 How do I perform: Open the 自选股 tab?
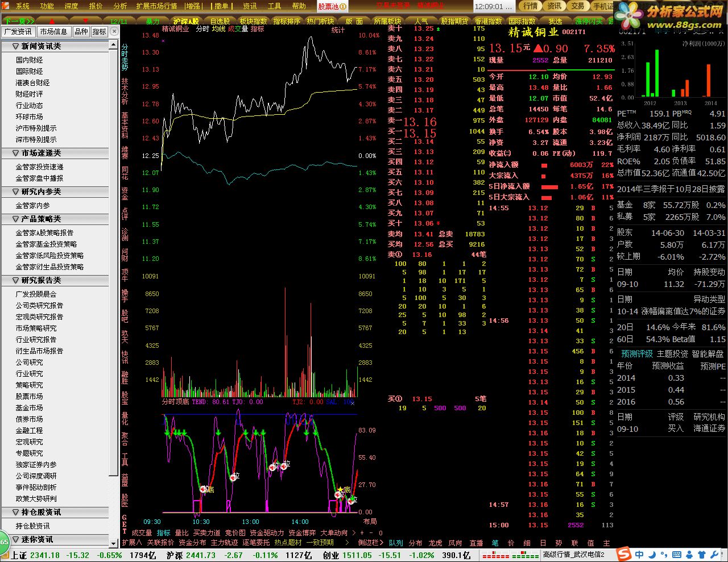[x=220, y=21]
